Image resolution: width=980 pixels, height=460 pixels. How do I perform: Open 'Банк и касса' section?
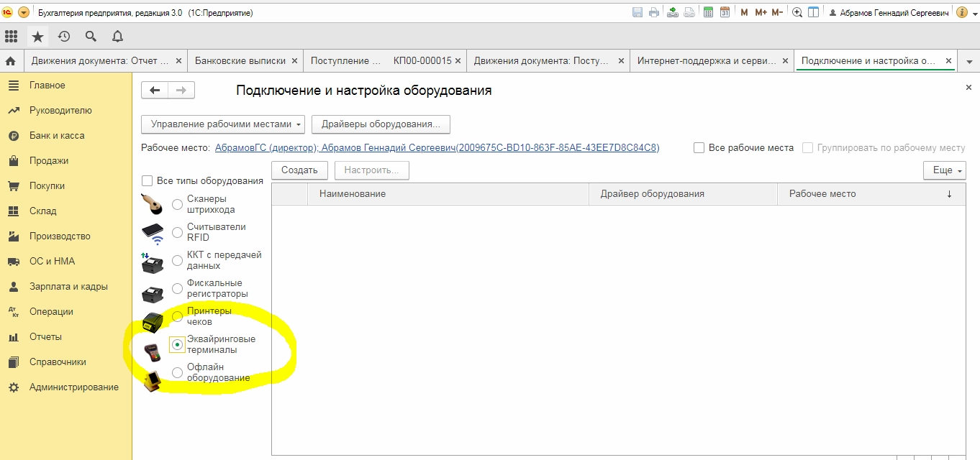pyautogui.click(x=57, y=136)
